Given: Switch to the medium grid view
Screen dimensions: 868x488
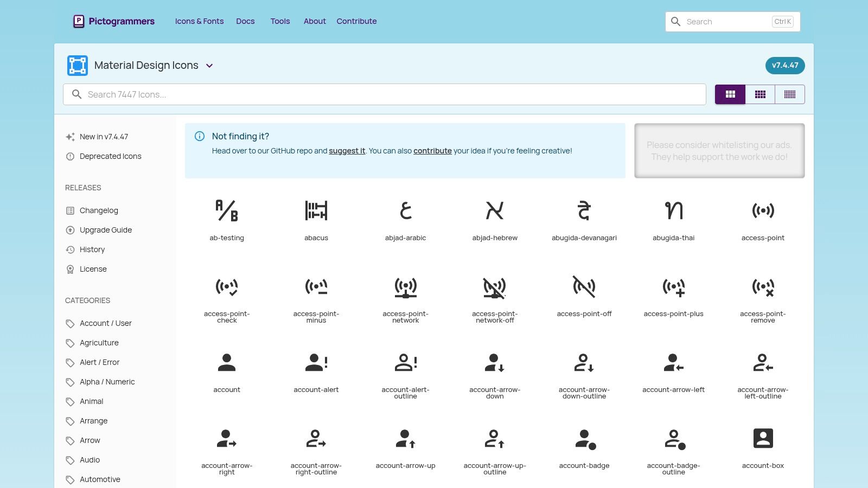Looking at the screenshot, I should [760, 94].
